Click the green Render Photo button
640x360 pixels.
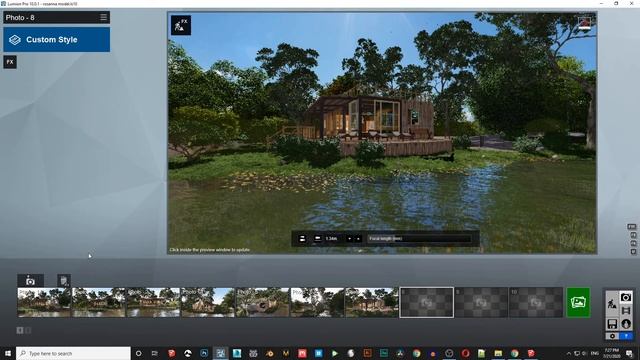[578, 302]
